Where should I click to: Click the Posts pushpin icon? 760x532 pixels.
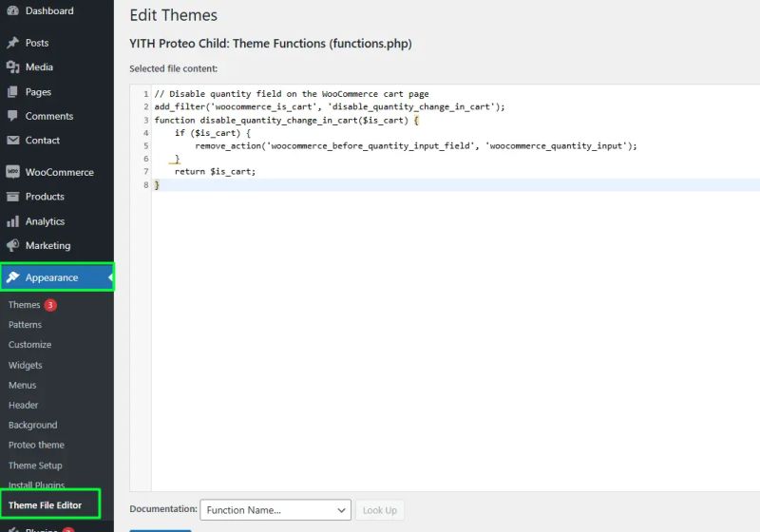[13, 43]
